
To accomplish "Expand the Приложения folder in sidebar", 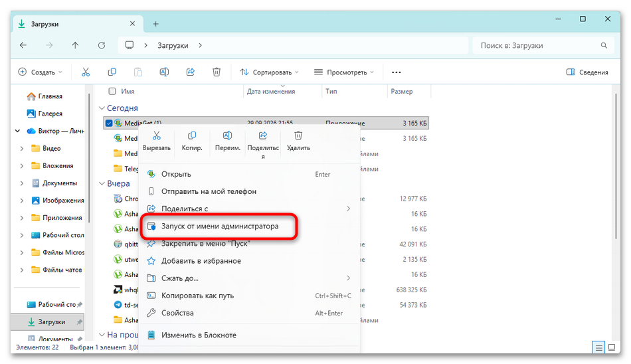I will click(22, 218).
